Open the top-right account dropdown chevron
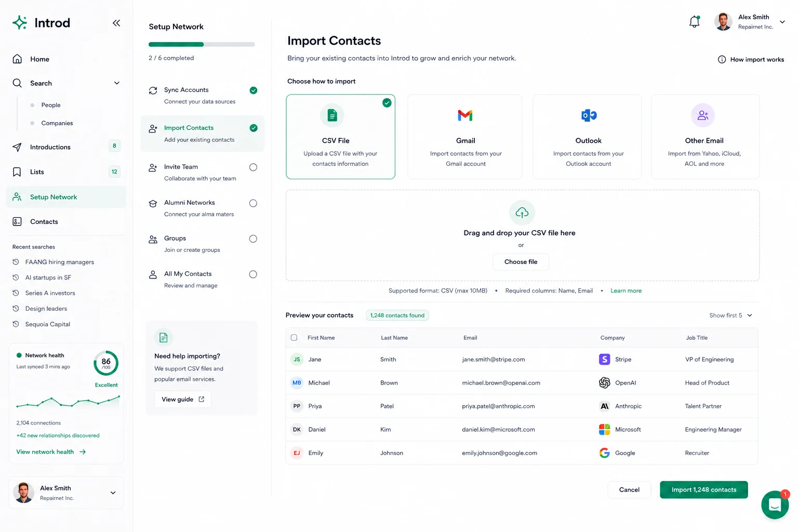Screen dimensions: 798x532 [782, 22]
